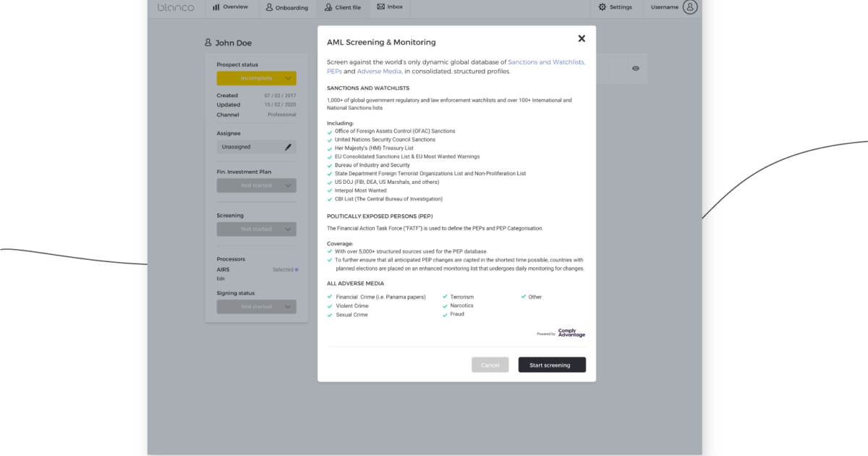Click the Other adverse media checkmark

click(x=524, y=297)
